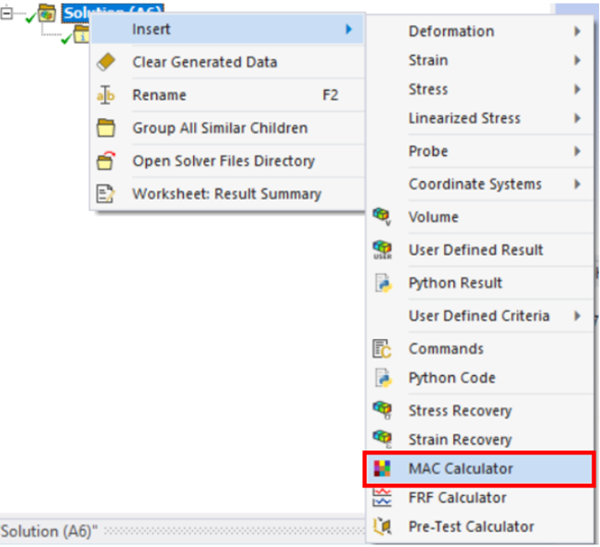Expand the Stress submenu arrow
The height and width of the screenshot is (547, 600).
[577, 89]
